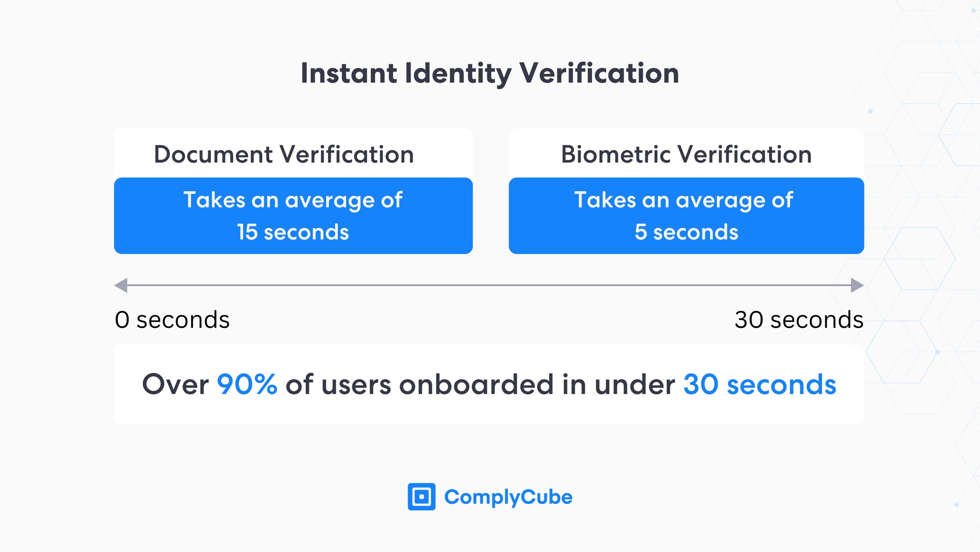Click the white "15 seconds" text
980x552 pixels.
click(293, 232)
